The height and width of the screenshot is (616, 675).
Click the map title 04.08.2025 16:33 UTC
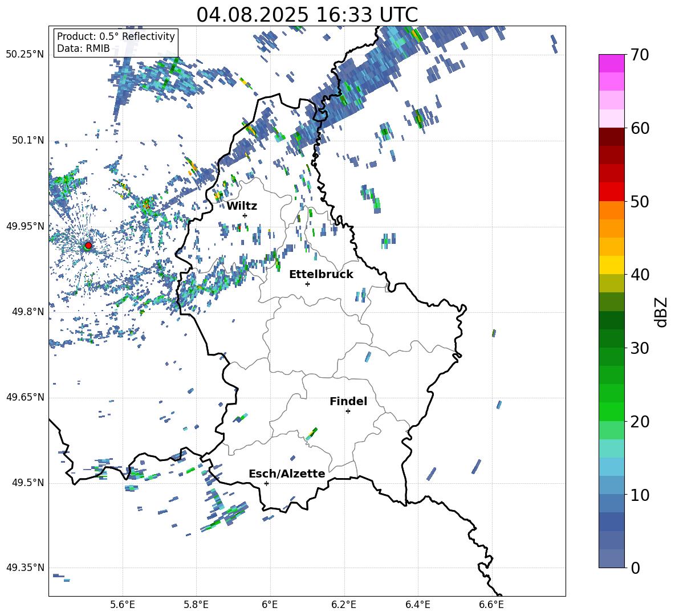[307, 15]
